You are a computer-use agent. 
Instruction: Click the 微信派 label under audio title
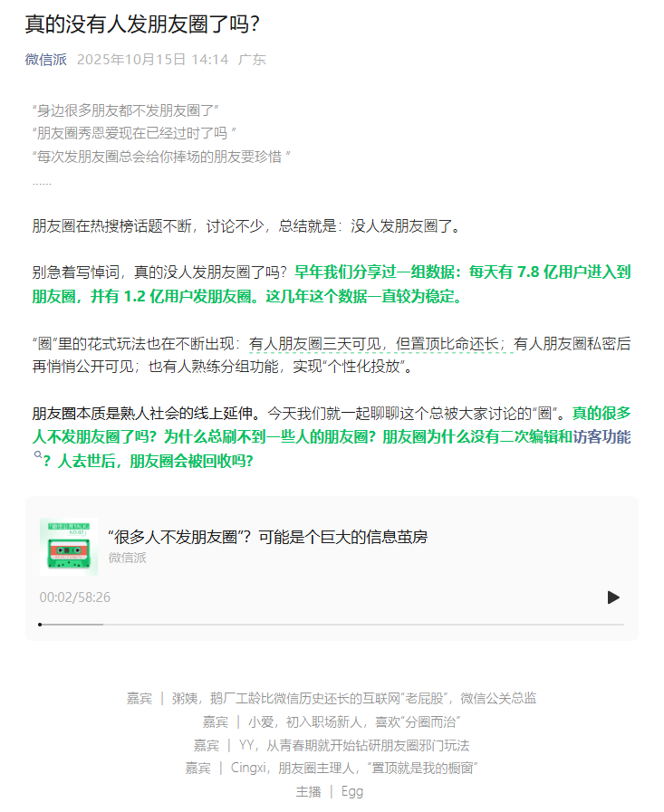pyautogui.click(x=128, y=558)
